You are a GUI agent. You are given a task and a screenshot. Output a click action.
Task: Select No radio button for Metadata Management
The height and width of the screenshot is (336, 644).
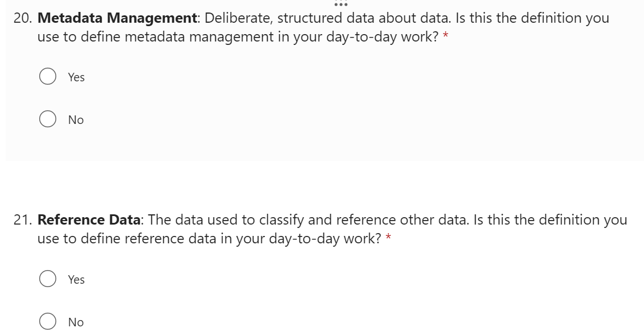pyautogui.click(x=47, y=119)
